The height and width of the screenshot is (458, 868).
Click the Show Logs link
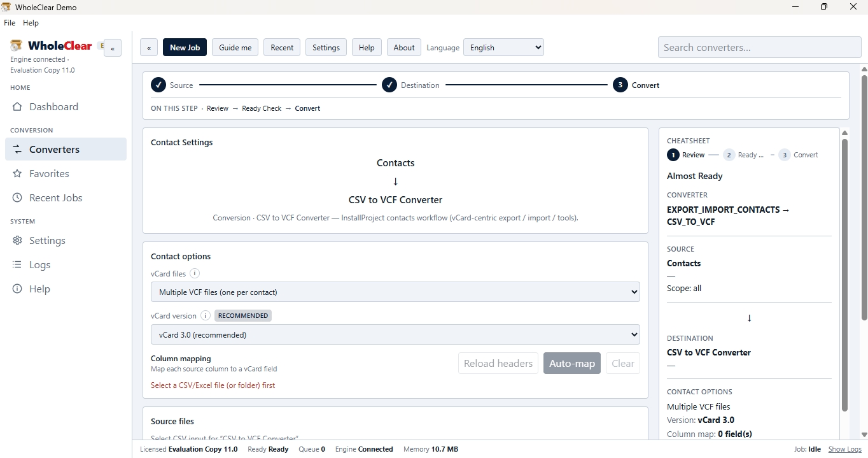pos(845,449)
